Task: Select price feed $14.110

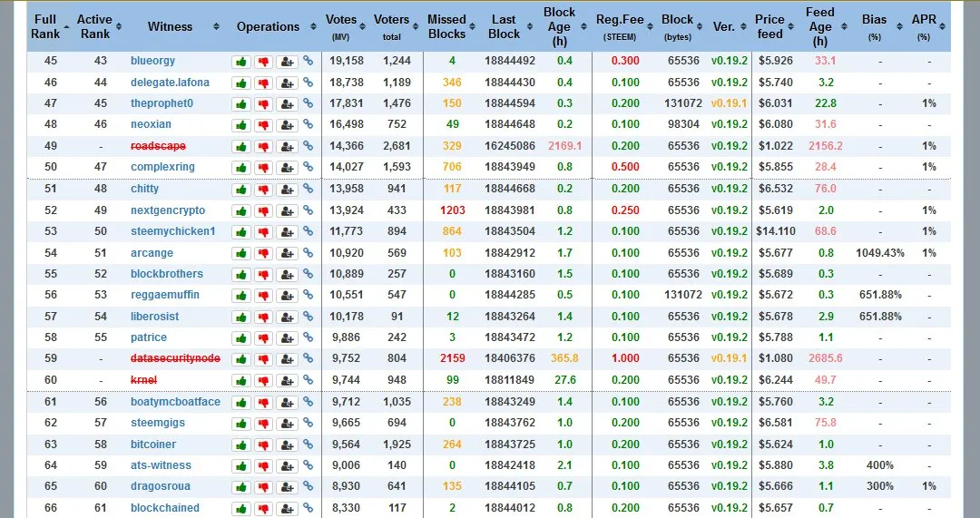Action: (776, 231)
